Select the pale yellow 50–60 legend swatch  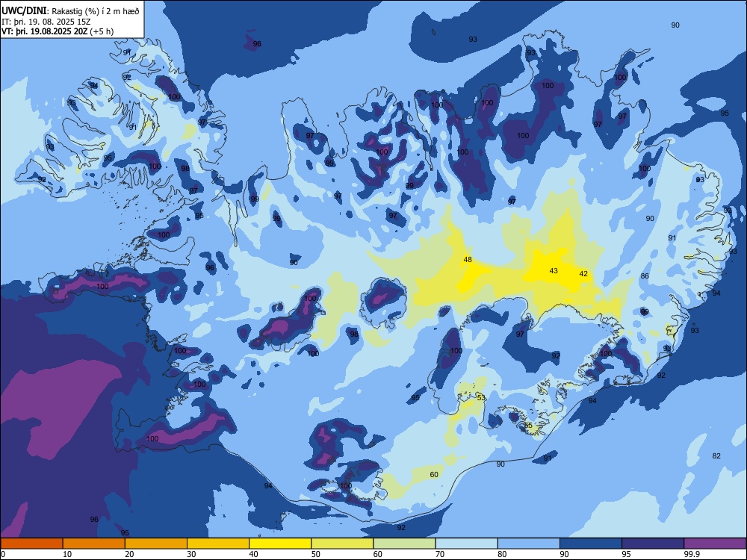(x=342, y=544)
